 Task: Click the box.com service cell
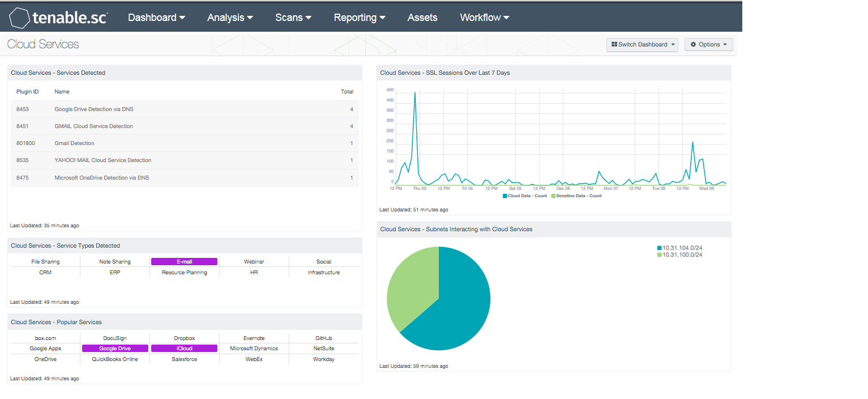coord(45,338)
